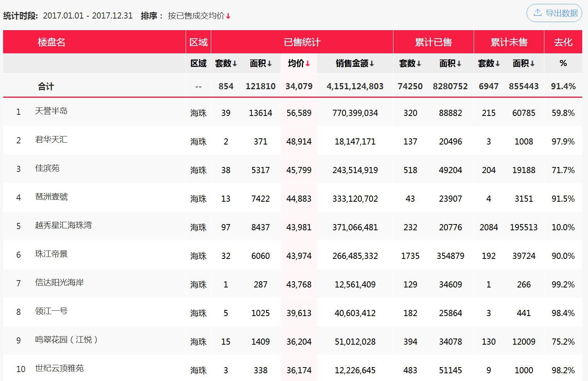This screenshot has height=381, width=588.
Task: Sort by 累计未售 套数 column
Action: point(489,63)
